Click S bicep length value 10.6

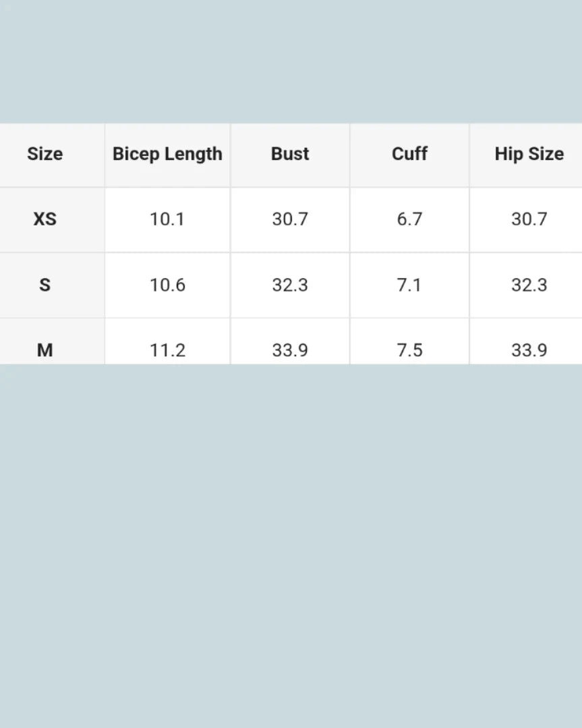tap(167, 285)
